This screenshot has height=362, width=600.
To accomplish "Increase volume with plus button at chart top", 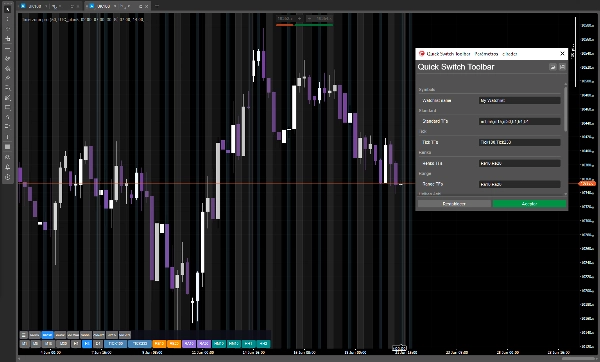I will coord(299,18).
